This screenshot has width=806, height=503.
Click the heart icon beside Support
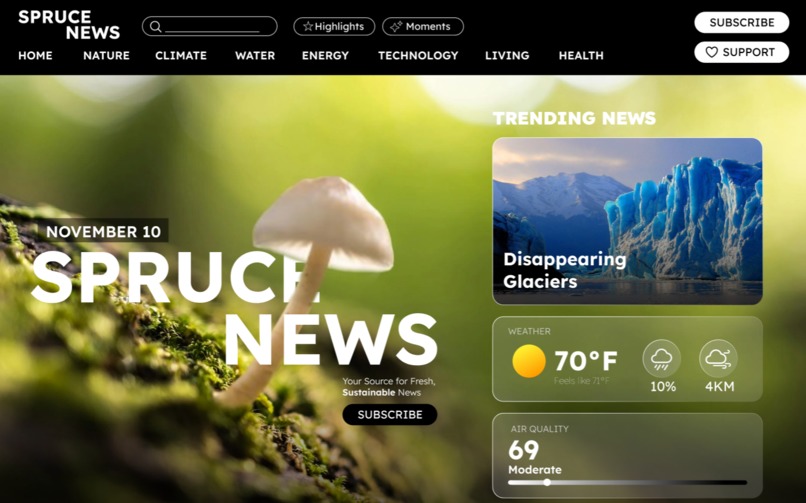coord(711,52)
